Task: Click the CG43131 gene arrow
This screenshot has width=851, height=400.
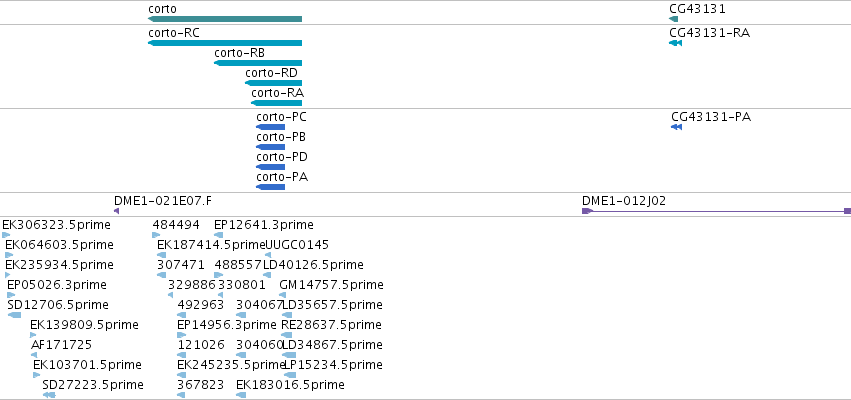Action: click(674, 19)
